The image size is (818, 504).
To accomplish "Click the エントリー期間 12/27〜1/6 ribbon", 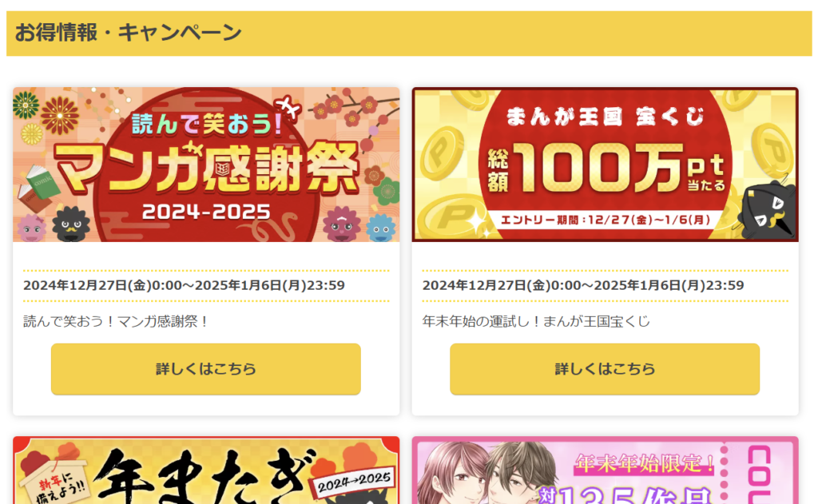I will point(606,220).
